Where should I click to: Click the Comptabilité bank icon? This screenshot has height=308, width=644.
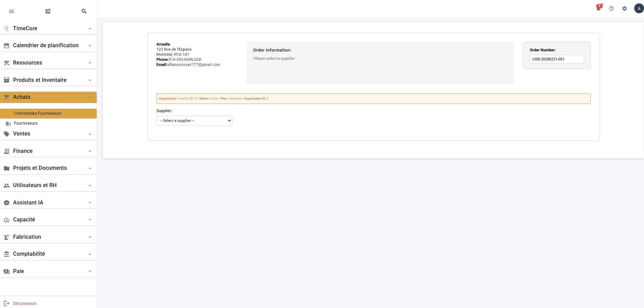[x=6, y=254]
